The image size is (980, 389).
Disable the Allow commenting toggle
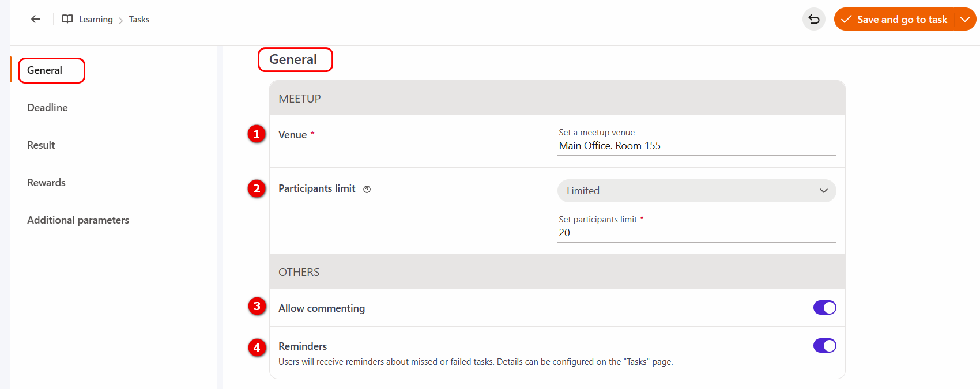tap(824, 308)
